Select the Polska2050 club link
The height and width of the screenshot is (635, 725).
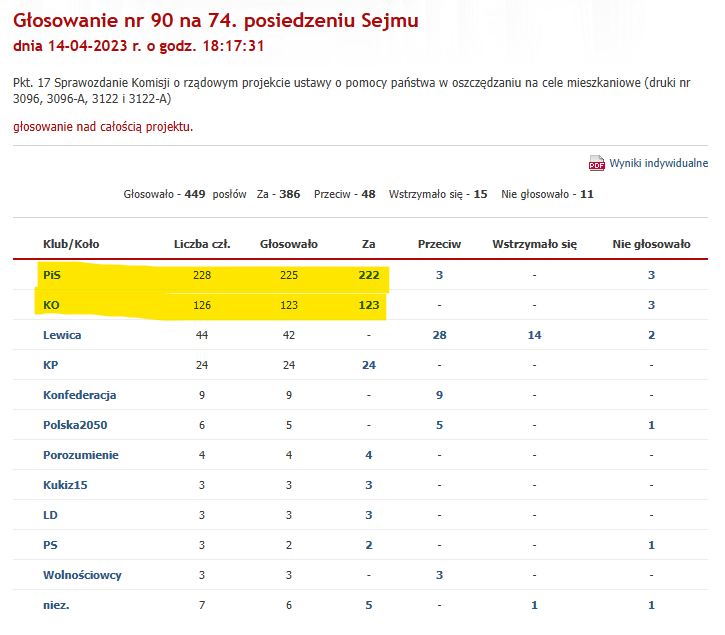pos(75,425)
